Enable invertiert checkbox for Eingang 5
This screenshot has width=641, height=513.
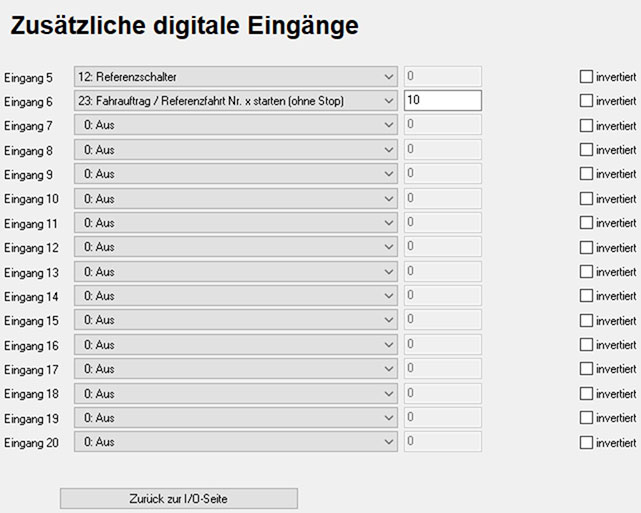587,76
